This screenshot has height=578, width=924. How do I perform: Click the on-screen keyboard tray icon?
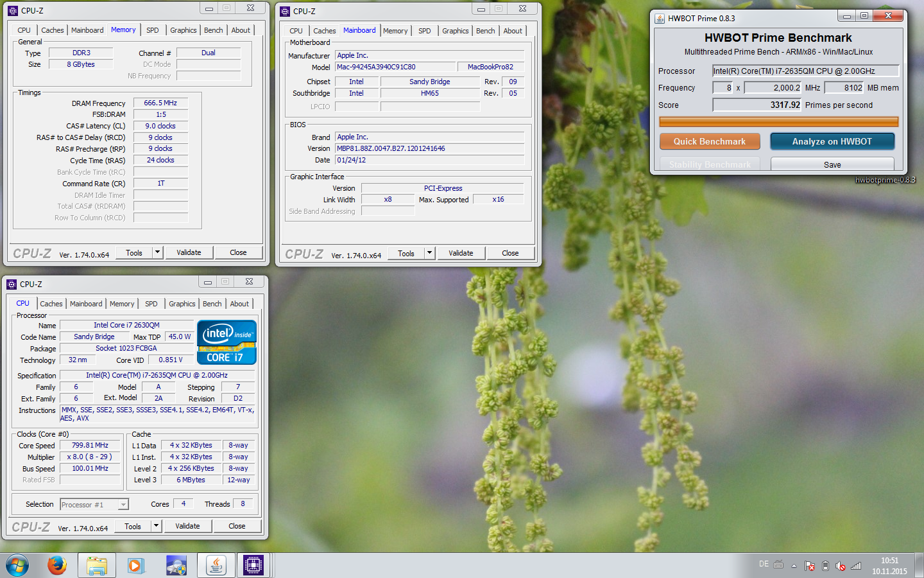(x=778, y=565)
